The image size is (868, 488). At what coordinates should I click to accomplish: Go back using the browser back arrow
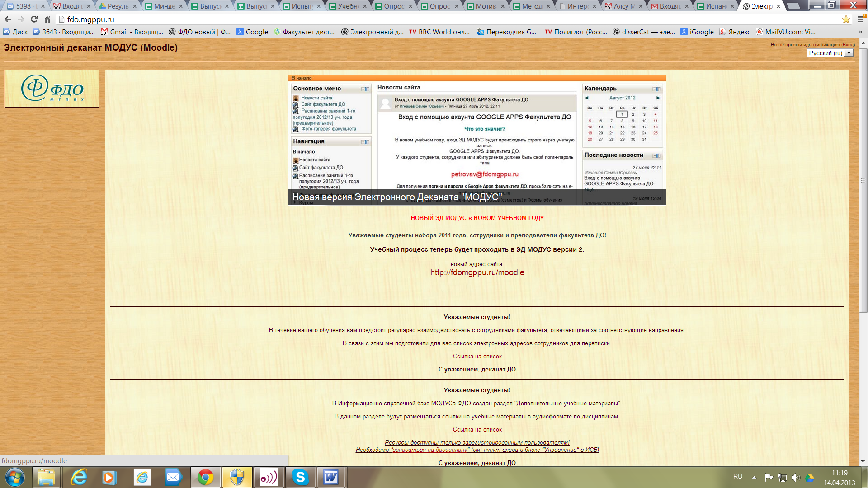[x=8, y=19]
